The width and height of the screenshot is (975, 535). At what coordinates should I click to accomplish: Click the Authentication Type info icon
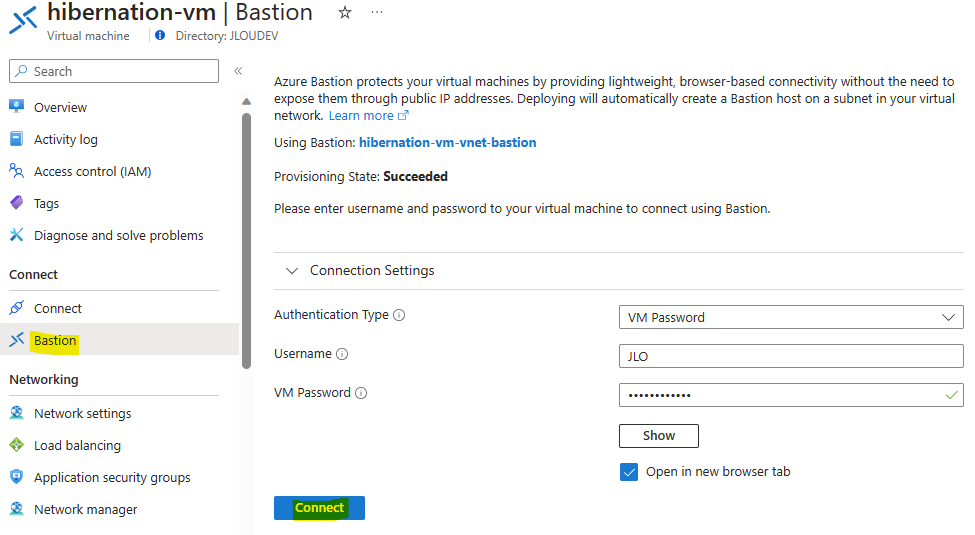(x=399, y=315)
